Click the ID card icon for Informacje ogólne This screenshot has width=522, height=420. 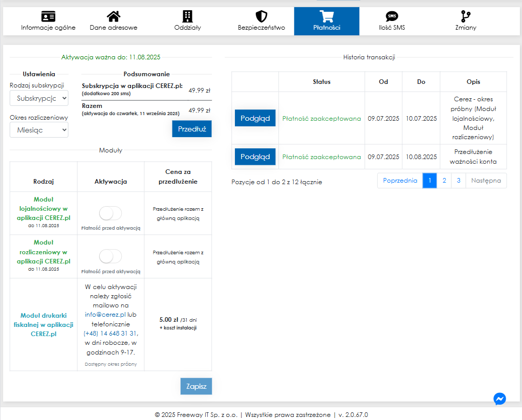[x=48, y=16]
